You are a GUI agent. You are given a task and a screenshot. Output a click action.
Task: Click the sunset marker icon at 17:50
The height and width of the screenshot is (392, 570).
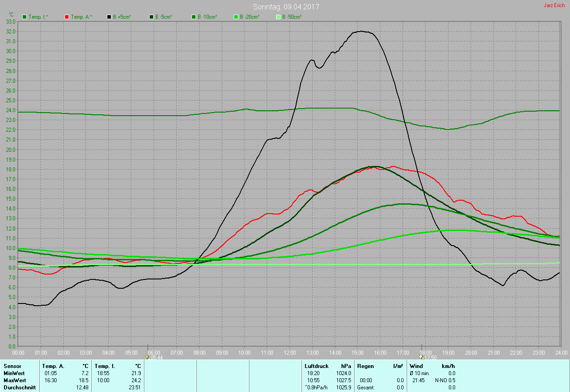(x=421, y=357)
